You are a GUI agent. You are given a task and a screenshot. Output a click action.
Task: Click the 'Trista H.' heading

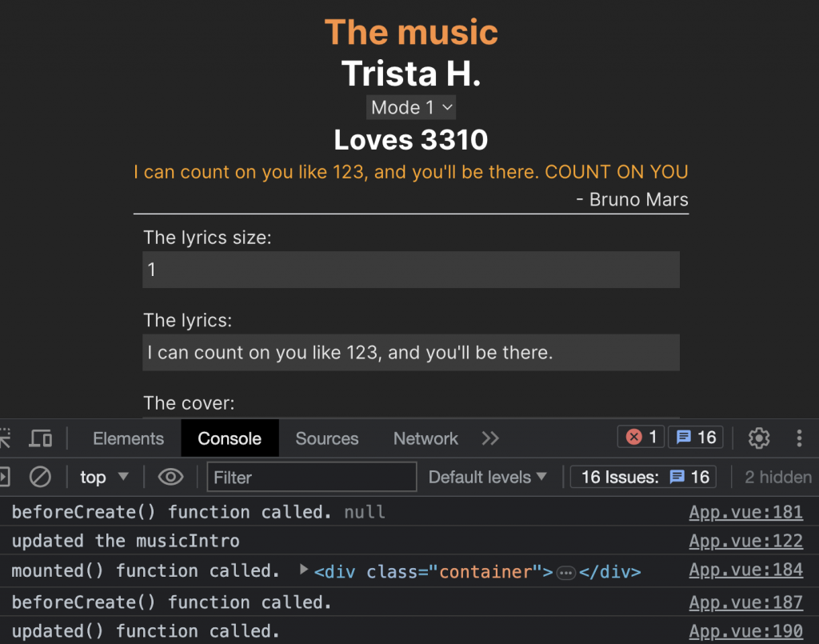point(411,73)
